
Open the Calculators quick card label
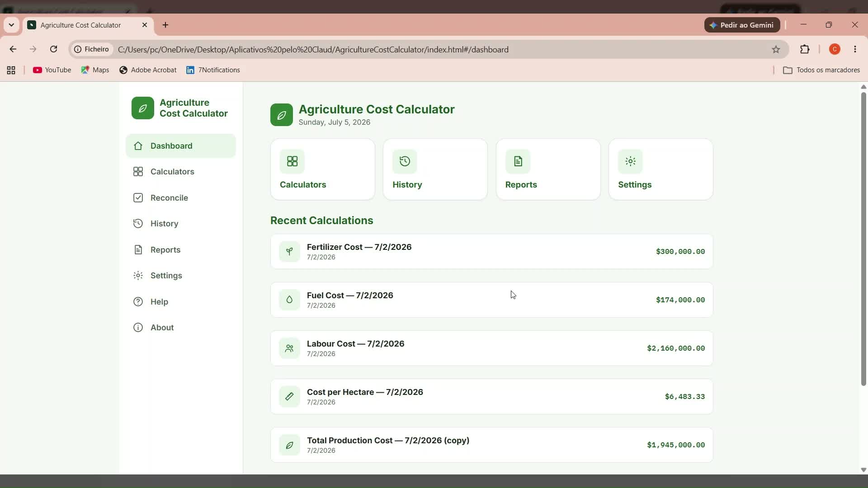click(303, 185)
